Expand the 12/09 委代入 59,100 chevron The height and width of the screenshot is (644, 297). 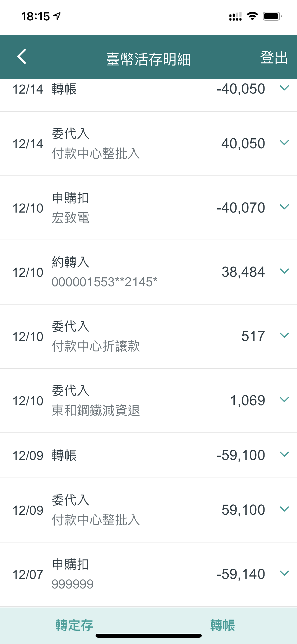click(284, 509)
